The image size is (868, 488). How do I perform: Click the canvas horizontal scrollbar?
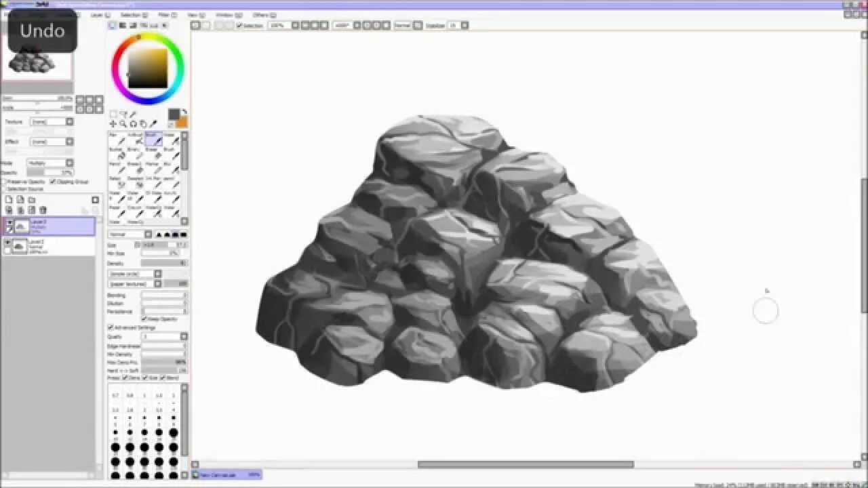pyautogui.click(x=526, y=465)
